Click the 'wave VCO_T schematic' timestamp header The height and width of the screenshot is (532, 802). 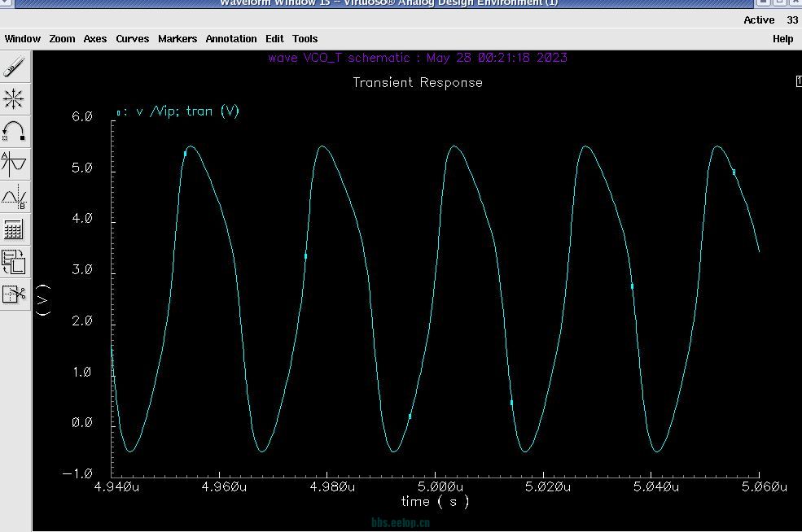tap(418, 57)
